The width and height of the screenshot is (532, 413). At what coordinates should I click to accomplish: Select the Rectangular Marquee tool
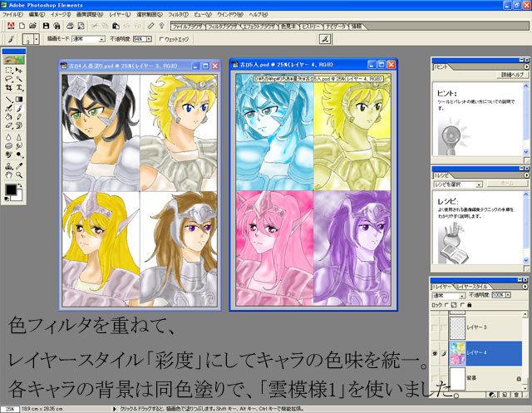(9, 70)
